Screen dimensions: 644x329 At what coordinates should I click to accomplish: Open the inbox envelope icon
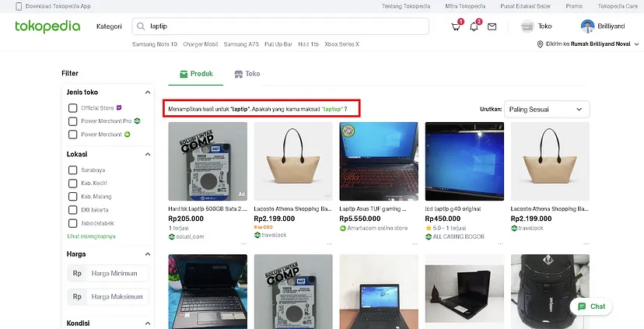492,26
